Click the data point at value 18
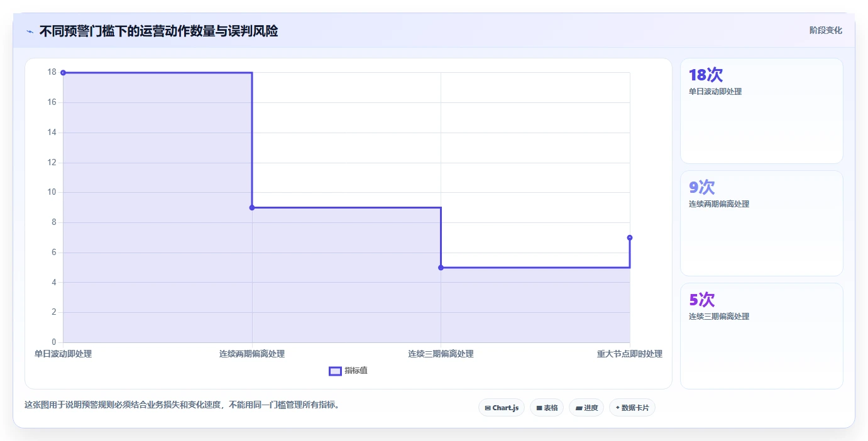 (x=63, y=73)
